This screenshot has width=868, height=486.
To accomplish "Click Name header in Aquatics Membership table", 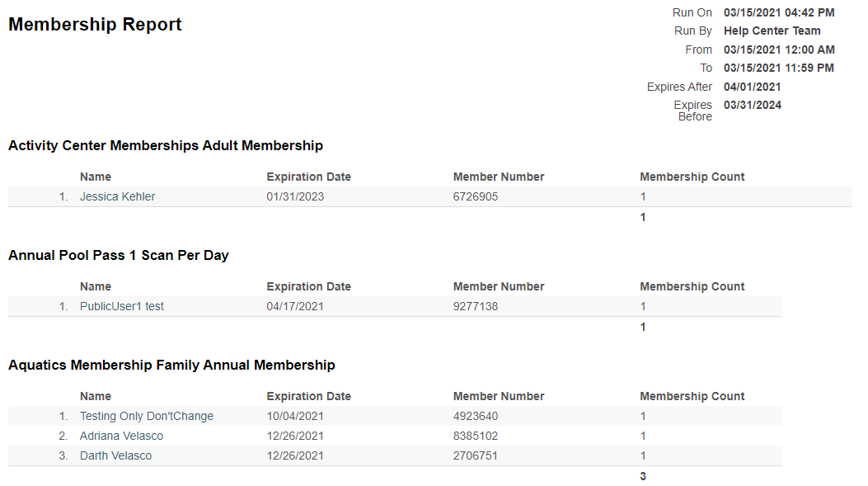I will [96, 396].
